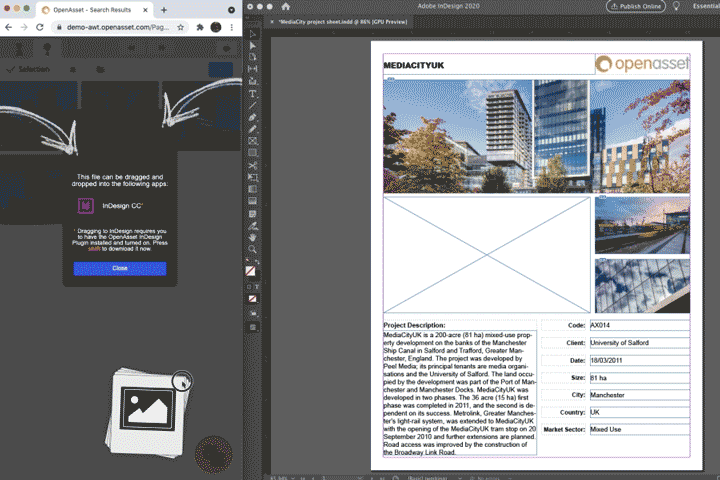Select the large MediaCity skyline image
The height and width of the screenshot is (480, 720).
[x=536, y=136]
